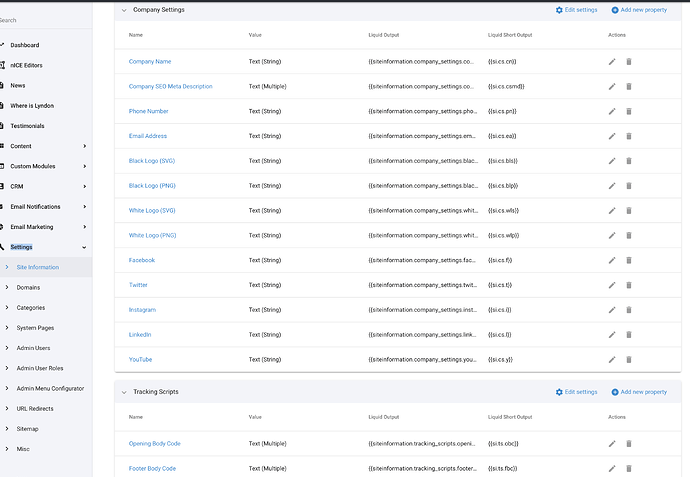Image resolution: width=690 pixels, height=477 pixels.
Task: Delete the White Logo (PNG) property
Action: click(x=629, y=235)
